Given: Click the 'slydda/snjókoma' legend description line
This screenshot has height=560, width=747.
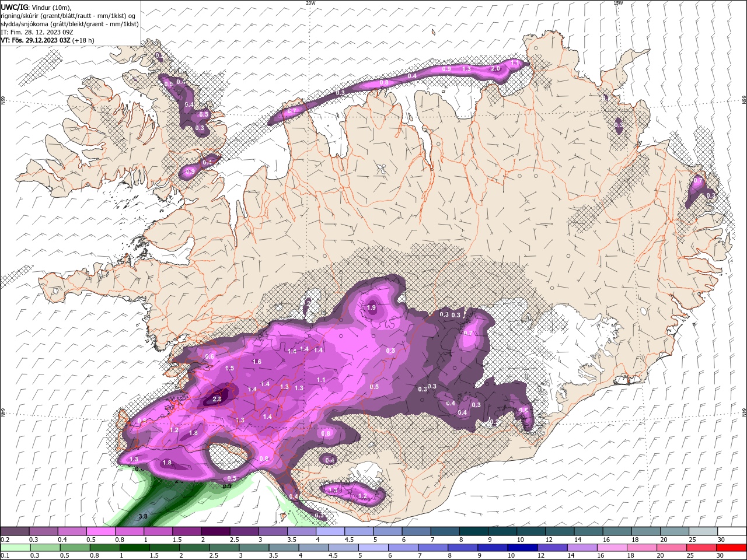Looking at the screenshot, I should (x=69, y=24).
